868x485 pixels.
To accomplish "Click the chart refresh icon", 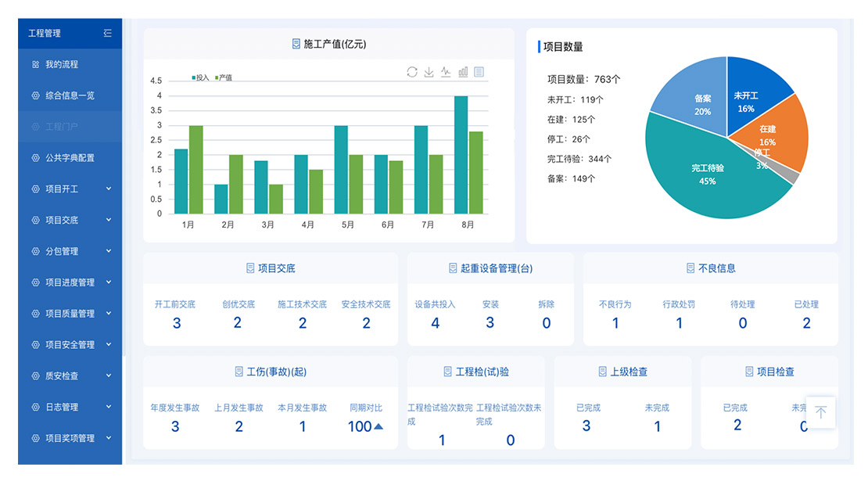I will point(412,72).
